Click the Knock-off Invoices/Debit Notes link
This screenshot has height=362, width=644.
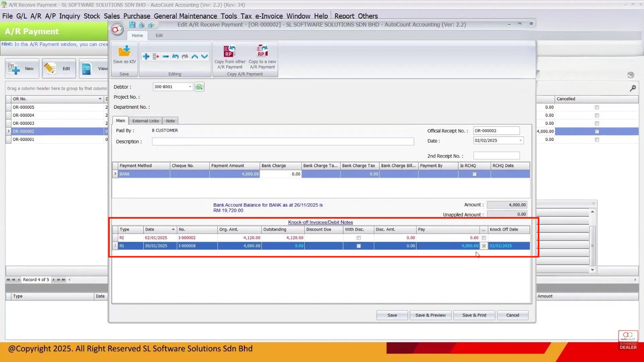tap(320, 222)
